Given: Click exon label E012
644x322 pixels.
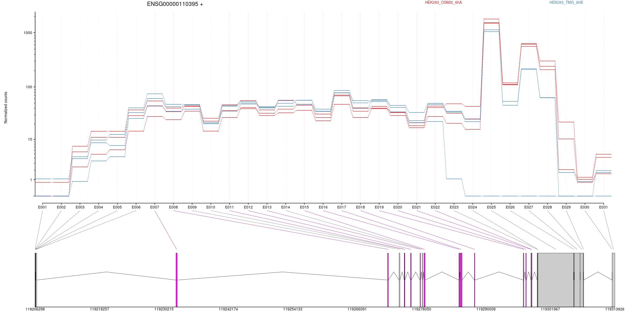Looking at the screenshot, I should tap(248, 207).
